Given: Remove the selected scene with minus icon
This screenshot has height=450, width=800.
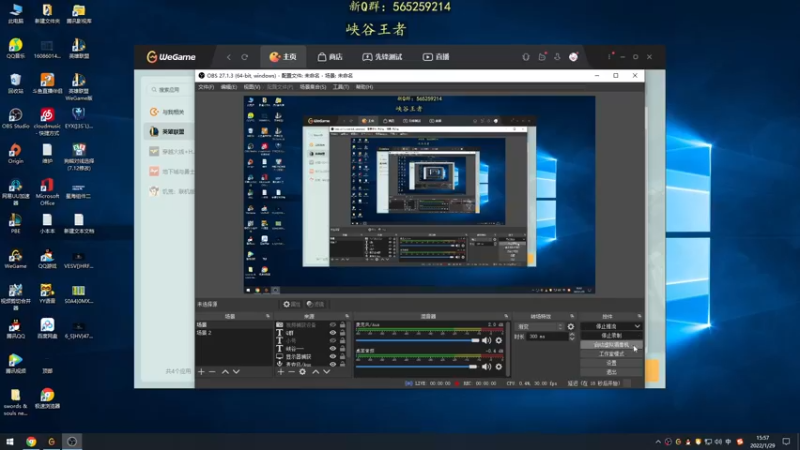Looking at the screenshot, I should [212, 372].
